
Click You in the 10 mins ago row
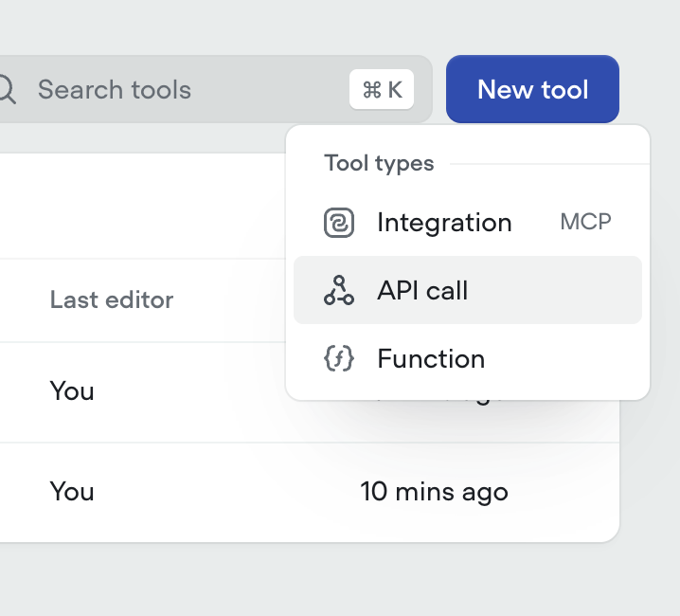(x=72, y=492)
